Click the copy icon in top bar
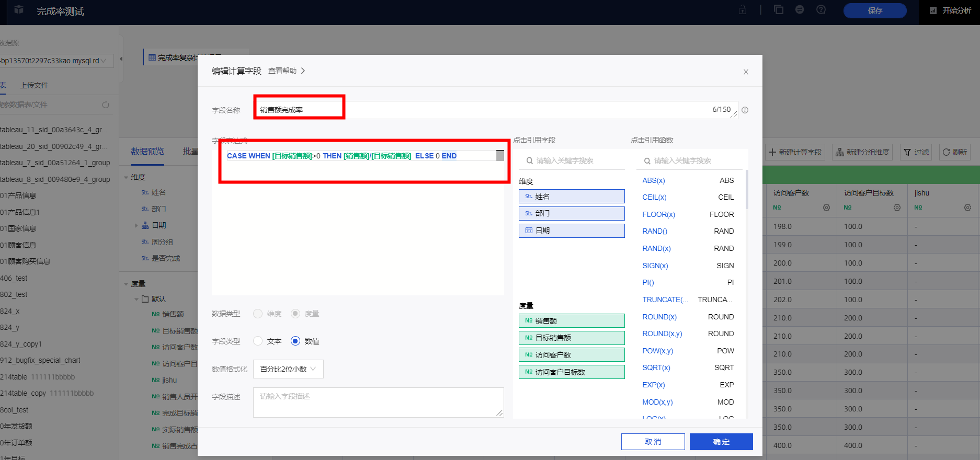The height and width of the screenshot is (460, 980). pyautogui.click(x=779, y=10)
